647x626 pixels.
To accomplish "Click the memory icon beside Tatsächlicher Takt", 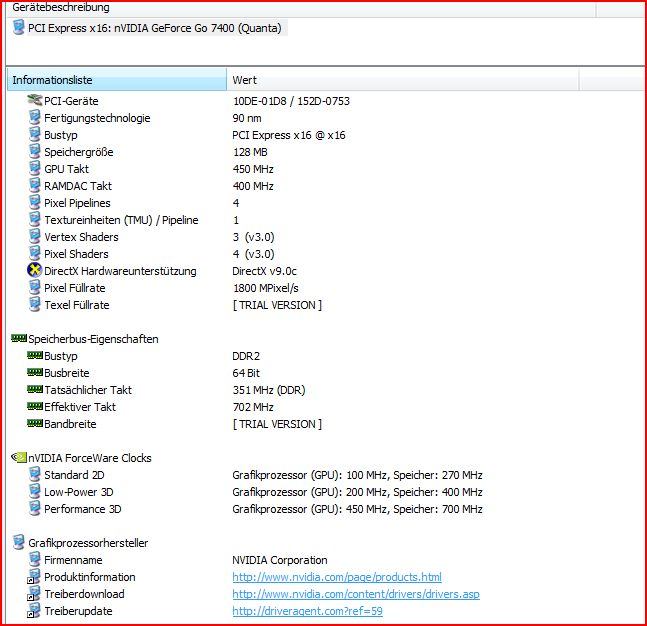I will point(35,389).
